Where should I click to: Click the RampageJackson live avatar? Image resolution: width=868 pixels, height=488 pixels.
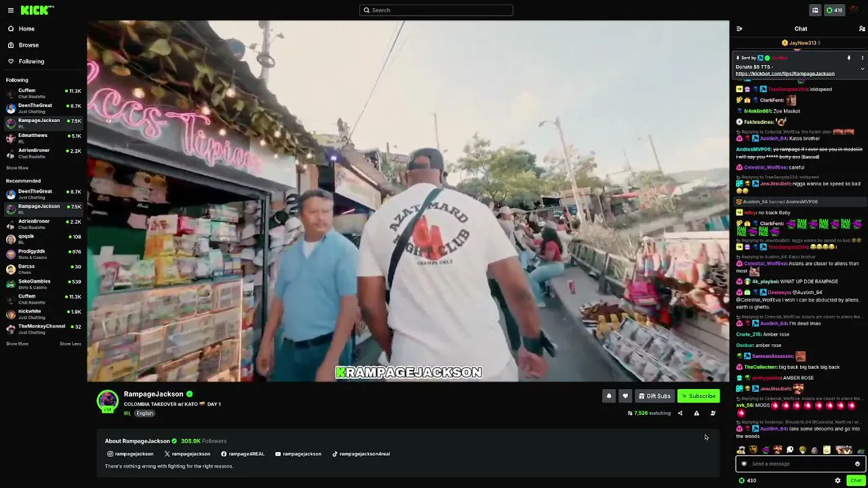[107, 401]
